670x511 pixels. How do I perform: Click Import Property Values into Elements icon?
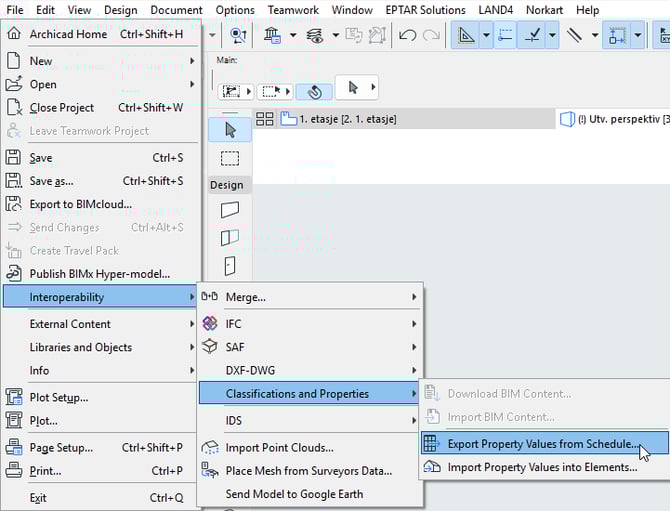432,467
